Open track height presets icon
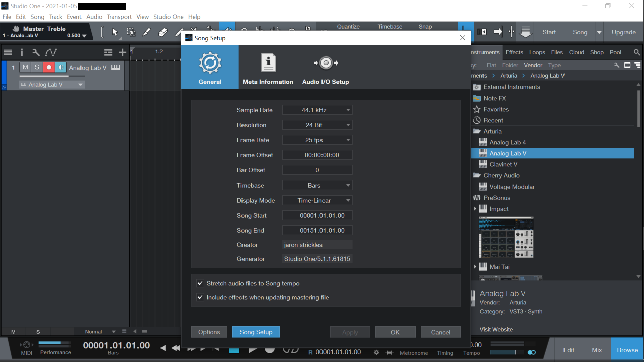This screenshot has width=644, height=362. pos(108,52)
